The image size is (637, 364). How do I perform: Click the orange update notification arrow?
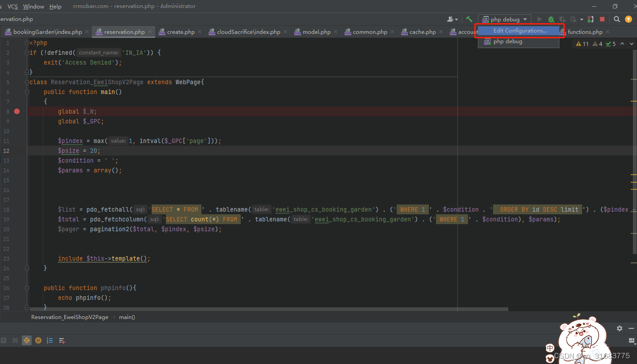(629, 19)
